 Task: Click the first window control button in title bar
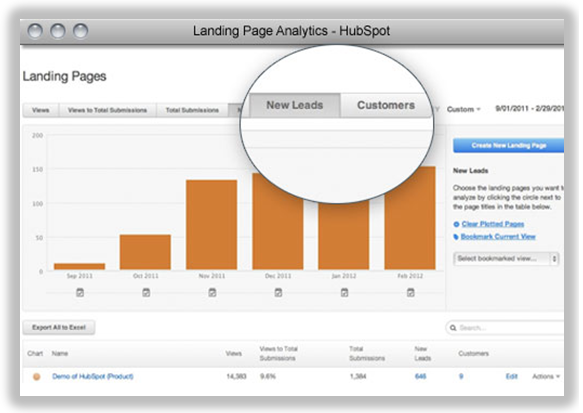pyautogui.click(x=35, y=31)
